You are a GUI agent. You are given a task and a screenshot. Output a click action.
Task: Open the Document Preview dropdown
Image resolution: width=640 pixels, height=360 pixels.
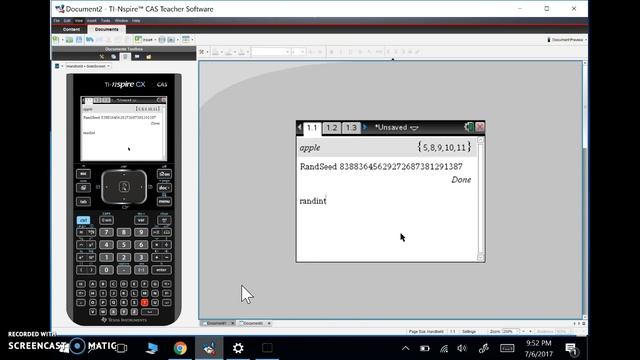tap(567, 40)
